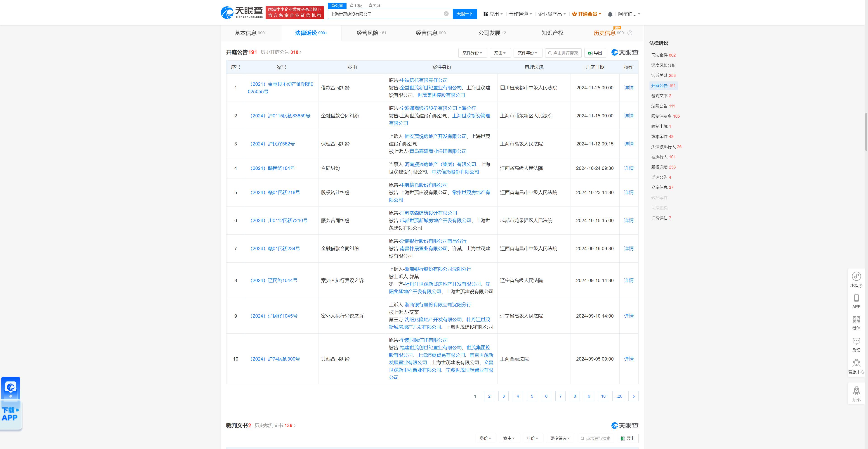The height and width of the screenshot is (449, 868).
Task: Open 详情 for case (2024)沪民终562号
Action: coord(628,144)
